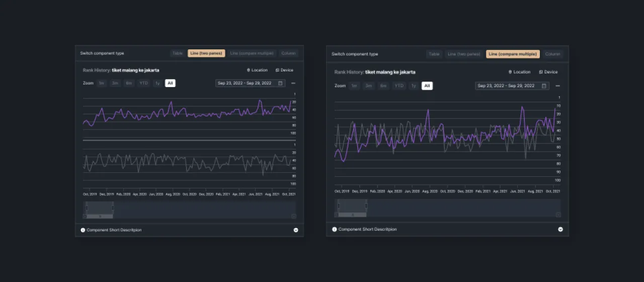
Task: Click 'tiket malang ke jakarta' title in compare-multiple panel
Action: [390, 72]
